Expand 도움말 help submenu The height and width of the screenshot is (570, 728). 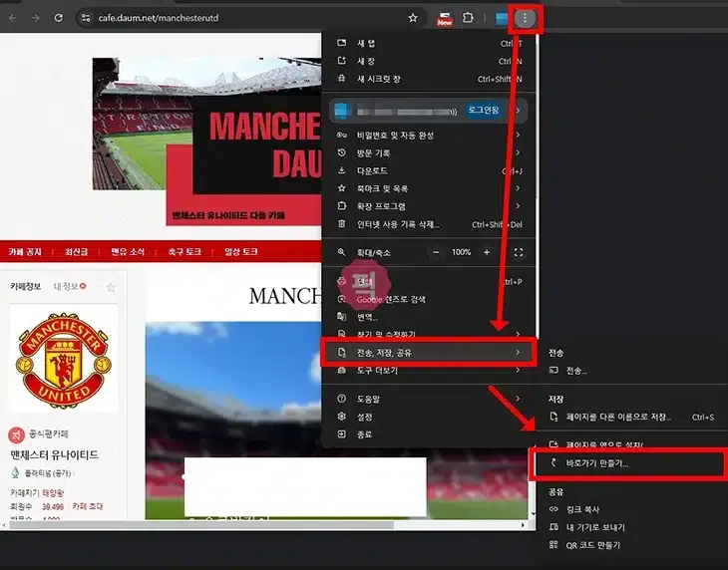pos(429,399)
